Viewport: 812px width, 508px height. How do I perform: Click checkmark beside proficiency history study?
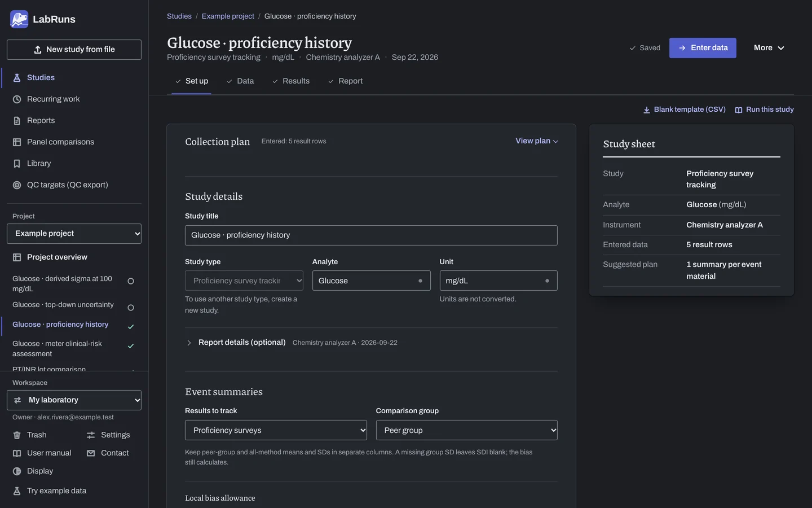pyautogui.click(x=131, y=327)
